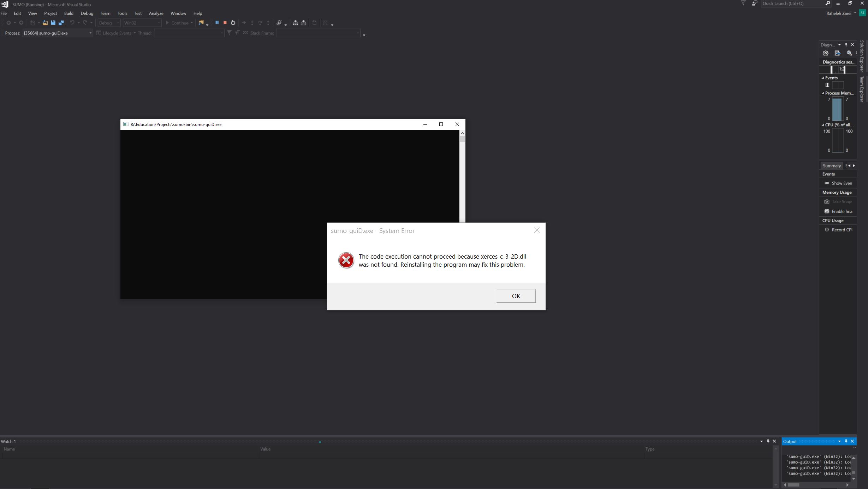Click the diagnostics session timeline ruler

(x=838, y=70)
